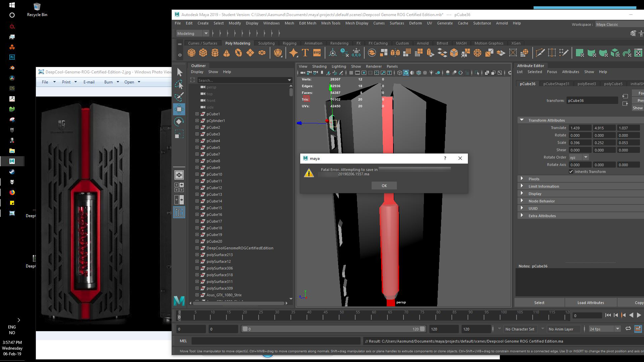Expand pCube1 in the Outliner

tap(197, 114)
